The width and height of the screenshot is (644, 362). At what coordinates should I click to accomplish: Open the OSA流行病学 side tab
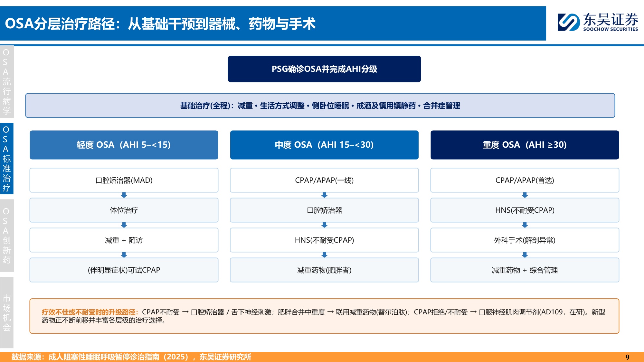point(7,81)
